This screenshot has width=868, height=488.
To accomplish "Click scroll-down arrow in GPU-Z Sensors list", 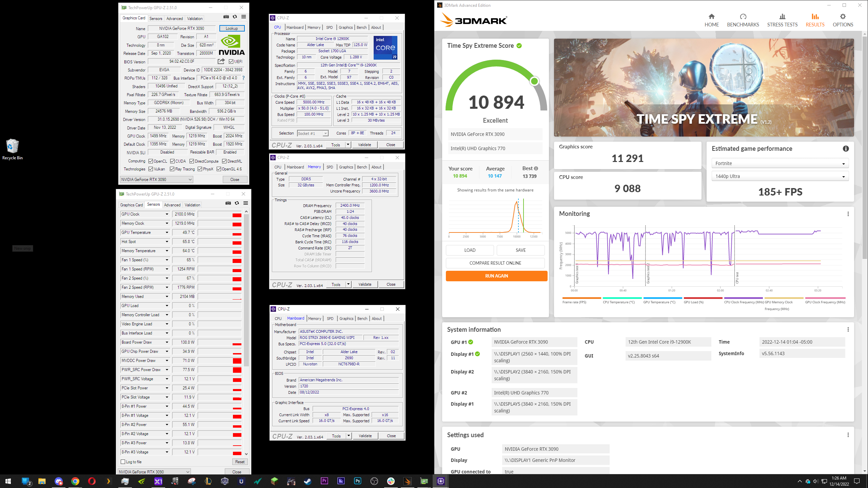I will point(246,454).
